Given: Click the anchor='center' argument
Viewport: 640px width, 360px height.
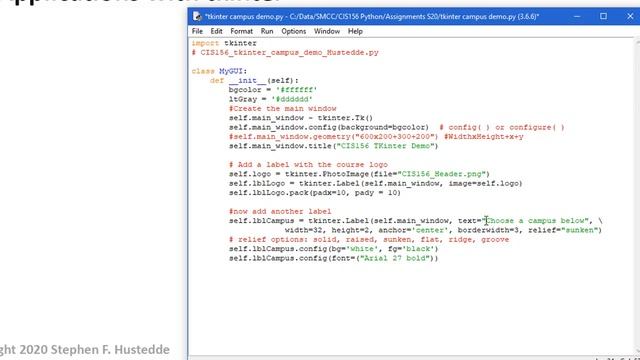Looking at the screenshot, I should point(413,231).
